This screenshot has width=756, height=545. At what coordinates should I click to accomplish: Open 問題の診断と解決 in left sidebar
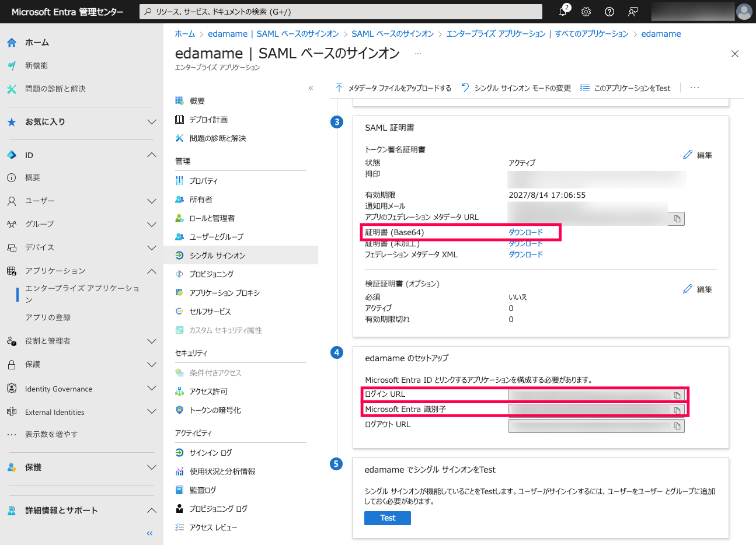pos(55,89)
